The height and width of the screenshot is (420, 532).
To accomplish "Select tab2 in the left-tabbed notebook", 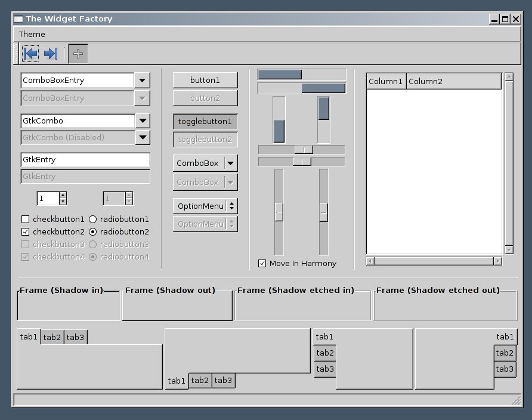I will (x=324, y=353).
